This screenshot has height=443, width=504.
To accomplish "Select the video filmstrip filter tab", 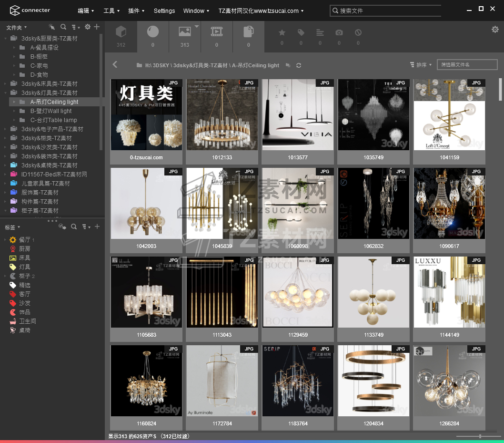I will (x=217, y=37).
